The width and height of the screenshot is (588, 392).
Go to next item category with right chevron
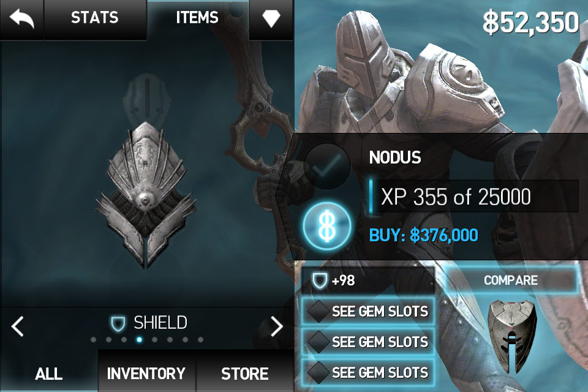click(277, 326)
